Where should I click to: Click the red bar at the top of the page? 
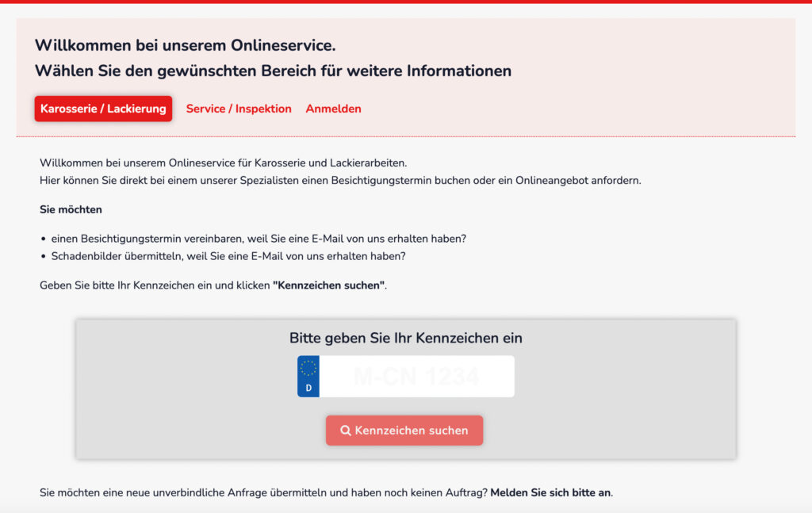tap(406, 3)
